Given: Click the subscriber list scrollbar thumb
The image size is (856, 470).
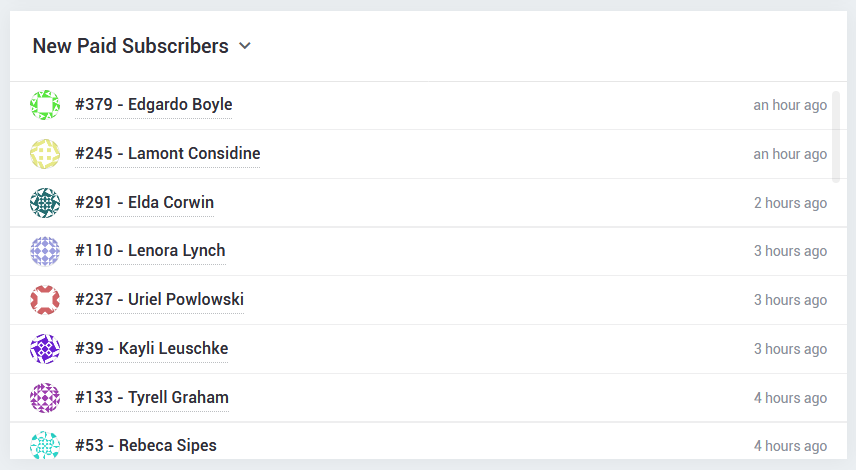Looking at the screenshot, I should 836,136.
